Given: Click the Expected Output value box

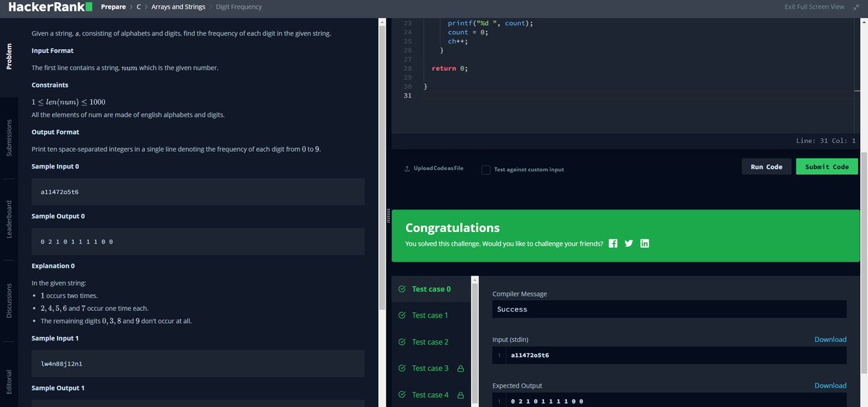Looking at the screenshot, I should (669, 401).
